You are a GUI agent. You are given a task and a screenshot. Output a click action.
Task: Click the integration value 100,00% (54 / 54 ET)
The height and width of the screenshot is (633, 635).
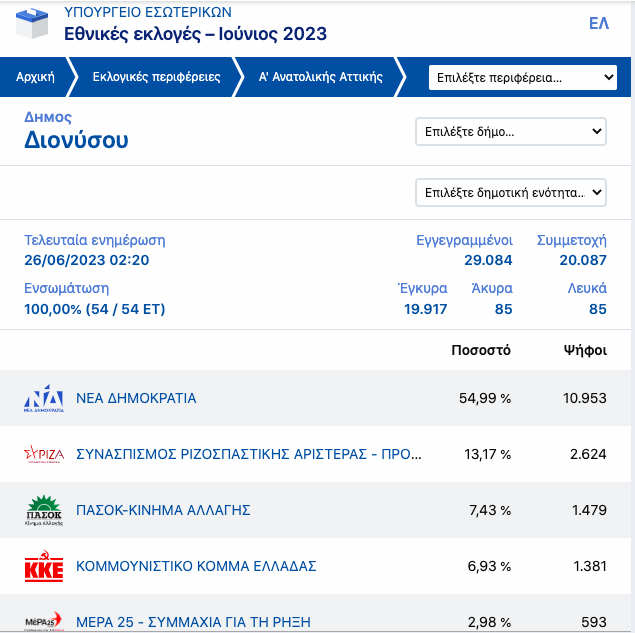95,309
